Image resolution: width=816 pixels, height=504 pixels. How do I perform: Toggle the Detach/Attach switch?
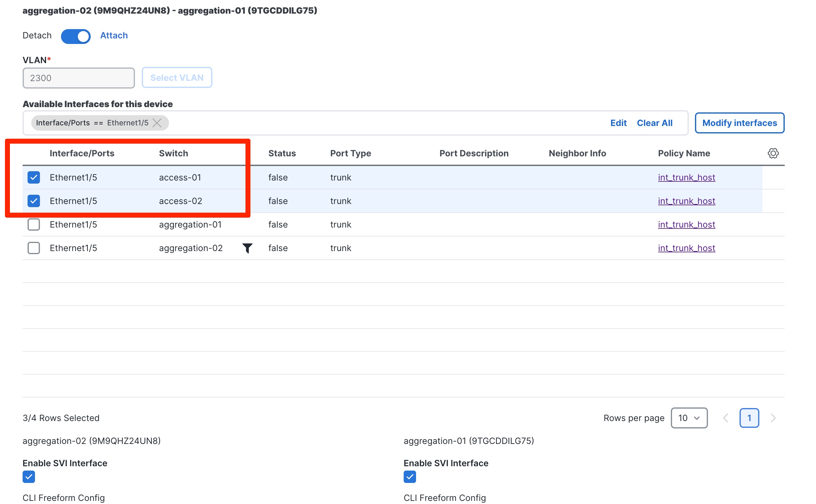coord(76,36)
